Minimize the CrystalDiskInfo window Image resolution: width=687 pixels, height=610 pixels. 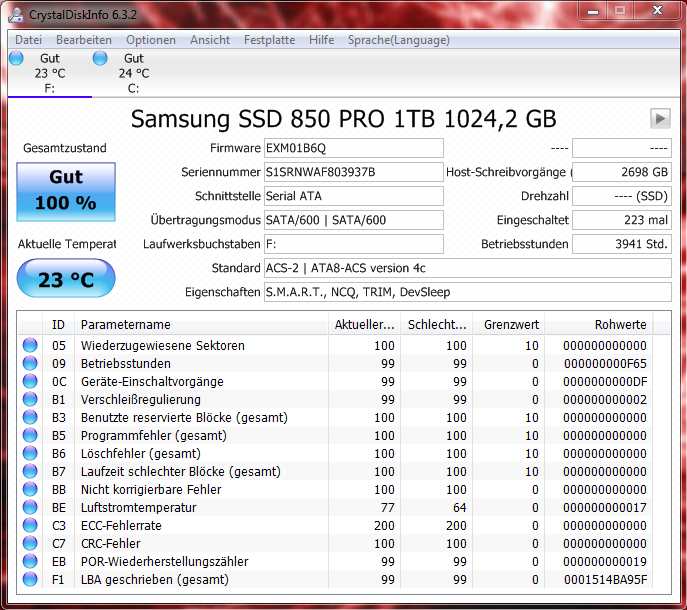pos(593,11)
